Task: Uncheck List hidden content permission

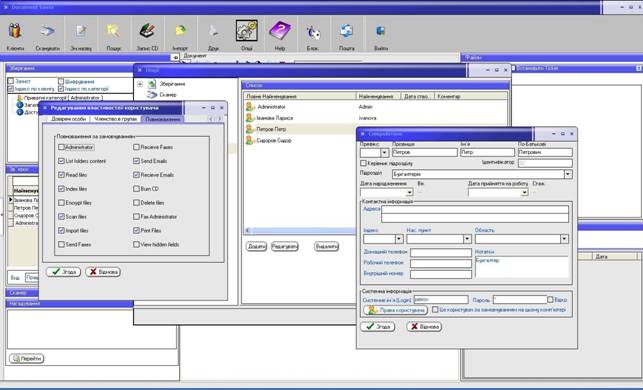Action: click(x=62, y=161)
